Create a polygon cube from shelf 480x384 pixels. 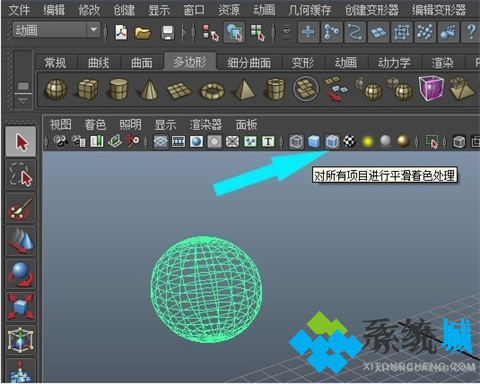click(88, 89)
